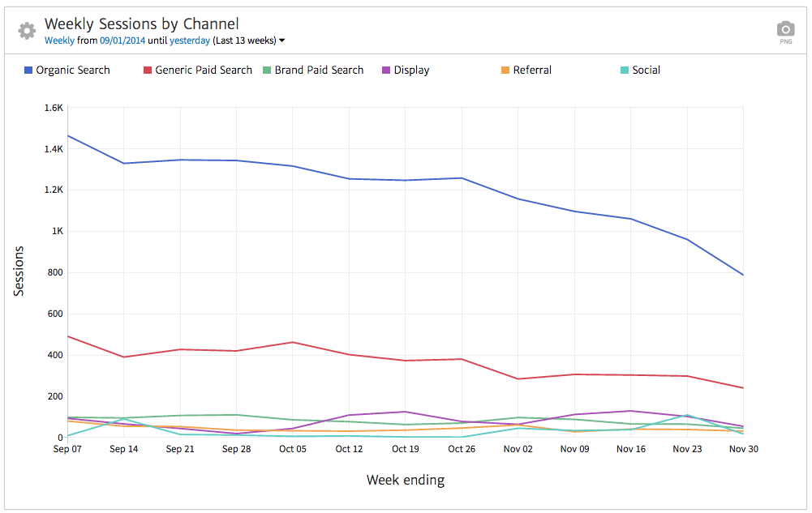Click the 09/01/2014 start date link
Viewport: 812px width, 513px height.
click(122, 41)
